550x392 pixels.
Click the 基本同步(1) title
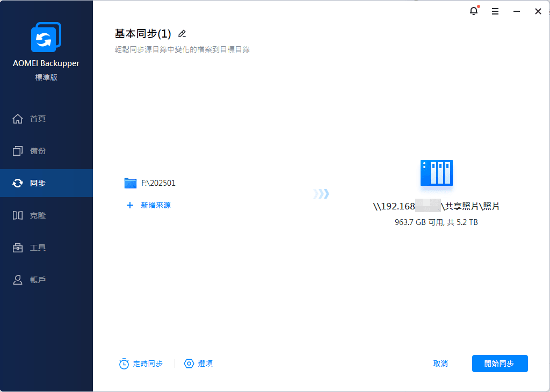pyautogui.click(x=143, y=34)
